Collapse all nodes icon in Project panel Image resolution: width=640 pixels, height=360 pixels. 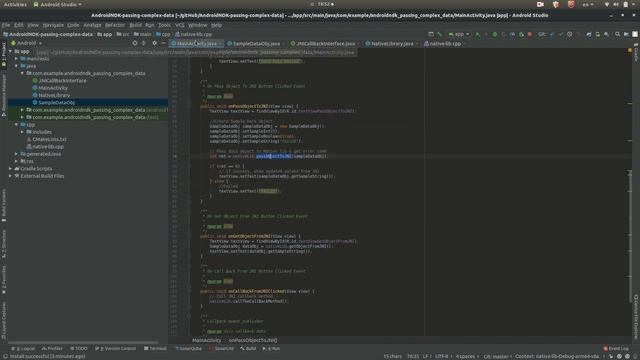(144, 43)
